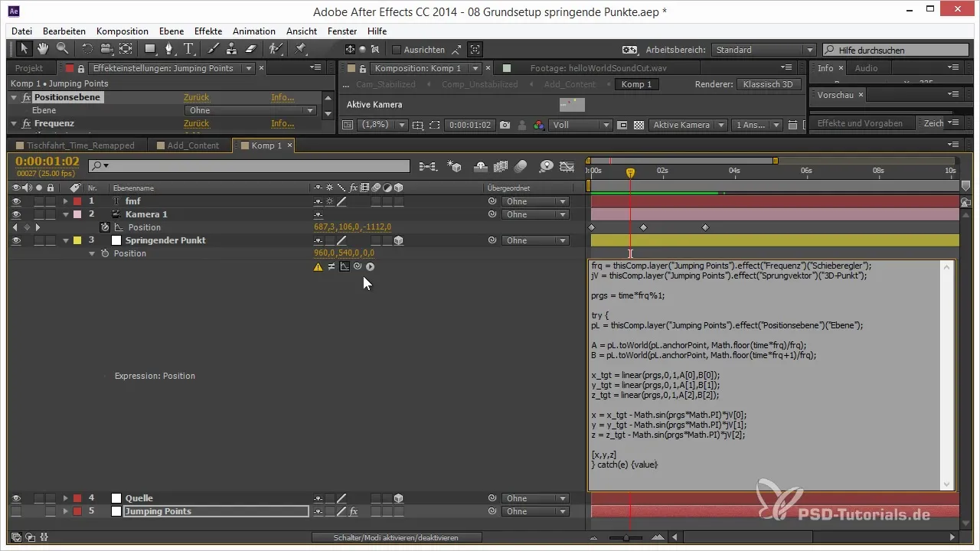Select the Selection arrow tool
The image size is (980, 551).
coord(24,49)
